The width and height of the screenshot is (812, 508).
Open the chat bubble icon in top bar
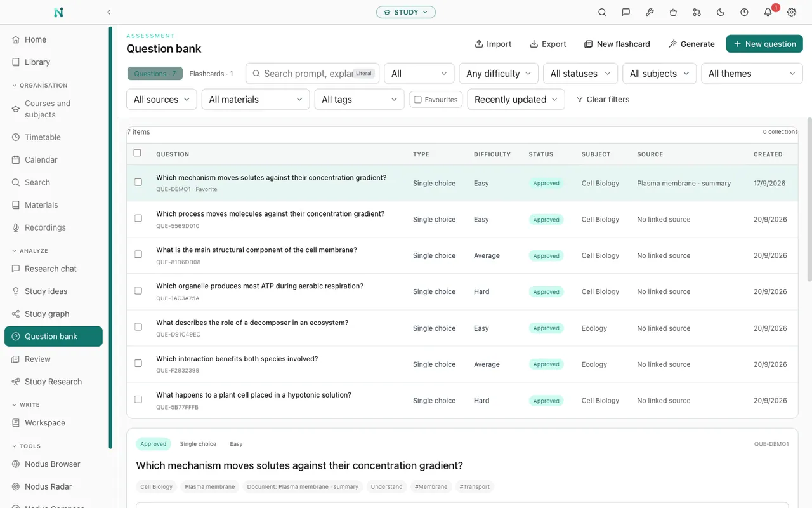pyautogui.click(x=625, y=12)
